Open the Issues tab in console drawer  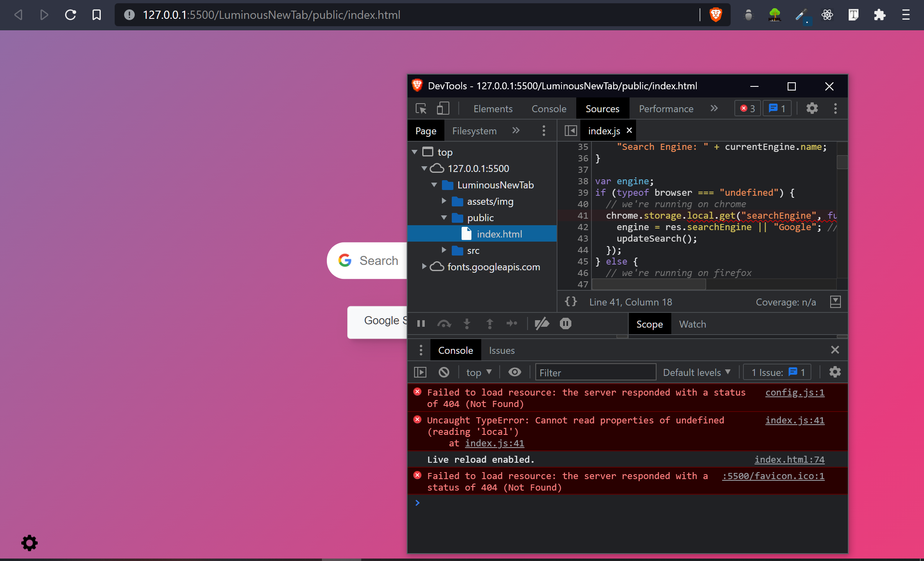[501, 350]
